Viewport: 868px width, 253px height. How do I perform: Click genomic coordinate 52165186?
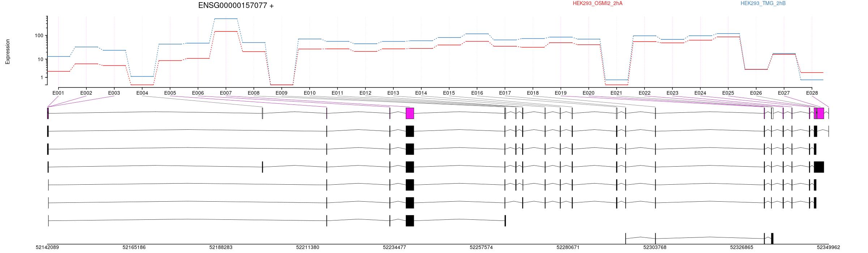[x=134, y=248]
